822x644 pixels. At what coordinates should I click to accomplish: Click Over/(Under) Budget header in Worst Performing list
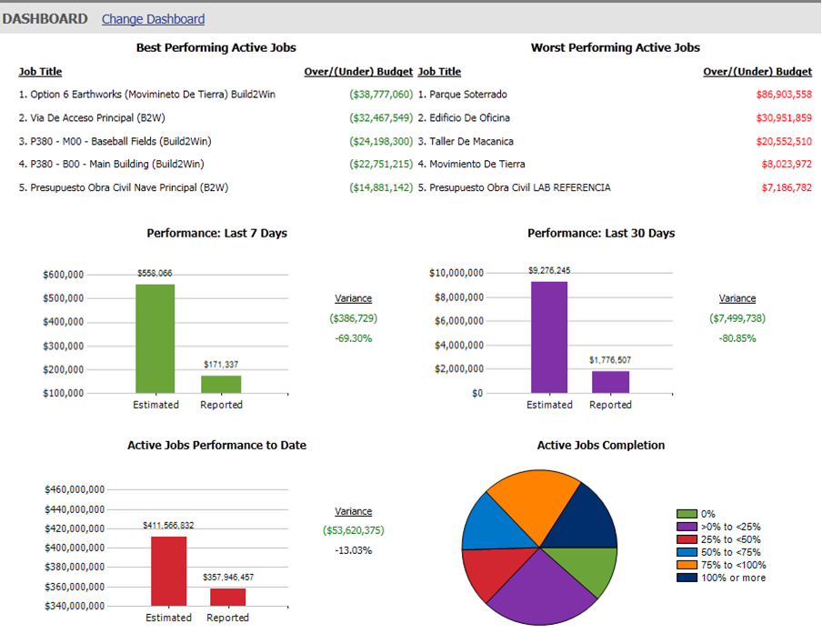(757, 72)
